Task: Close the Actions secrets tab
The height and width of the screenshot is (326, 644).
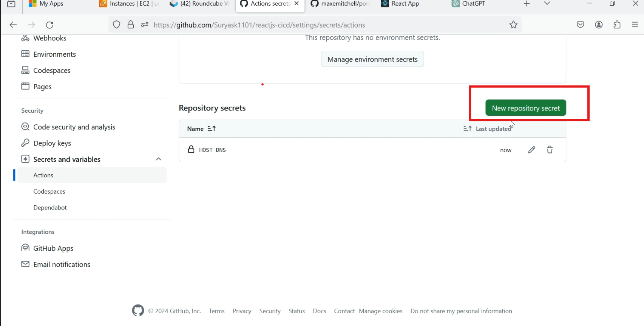Action: pyautogui.click(x=297, y=3)
